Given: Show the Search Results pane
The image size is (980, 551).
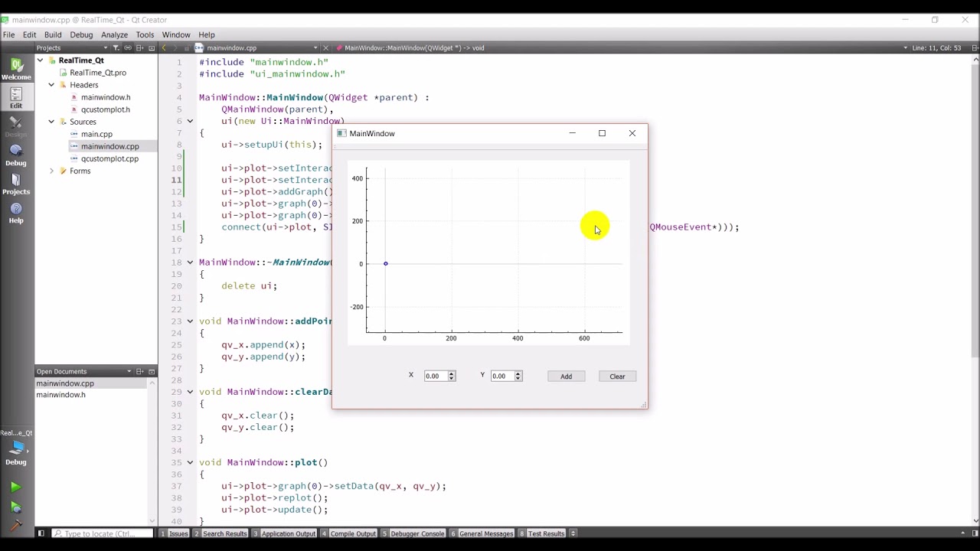Looking at the screenshot, I should pos(220,533).
